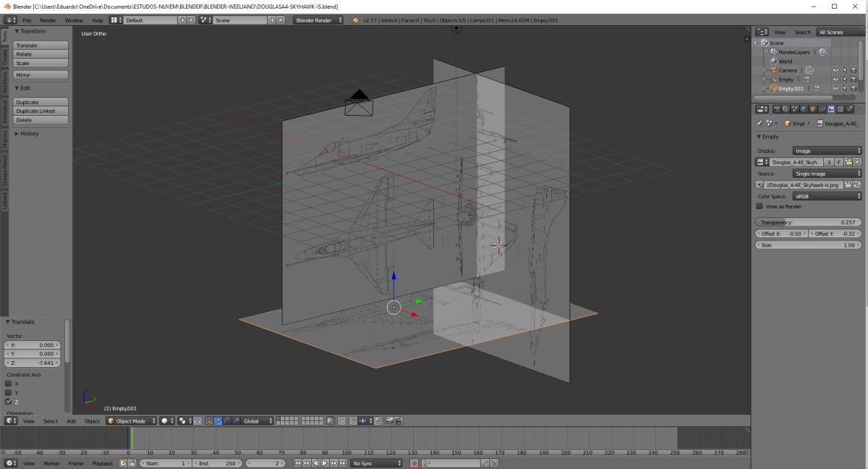Click the plus icon to add new scene

point(272,20)
